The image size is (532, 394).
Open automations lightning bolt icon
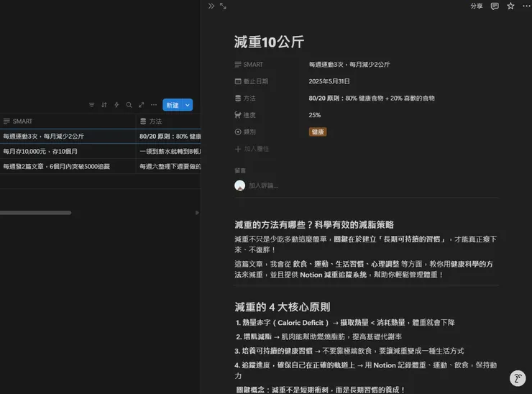pyautogui.click(x=116, y=105)
